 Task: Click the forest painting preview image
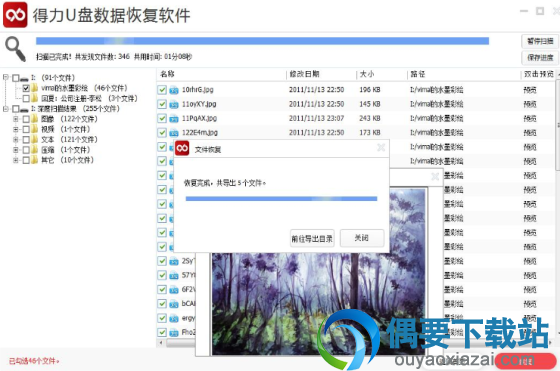318,304
